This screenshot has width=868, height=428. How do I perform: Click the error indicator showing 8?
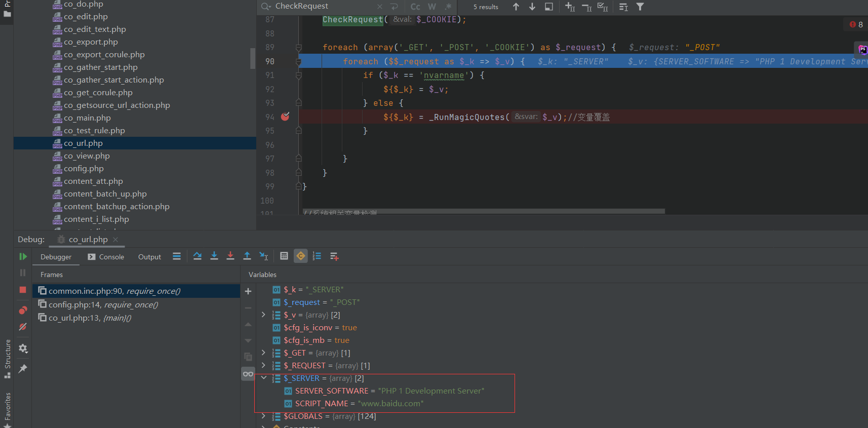[x=856, y=24]
